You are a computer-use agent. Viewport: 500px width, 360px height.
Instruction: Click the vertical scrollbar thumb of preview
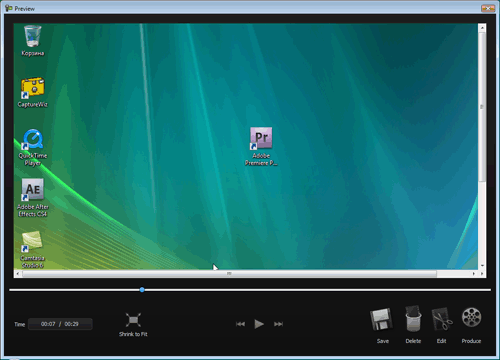[482, 107]
